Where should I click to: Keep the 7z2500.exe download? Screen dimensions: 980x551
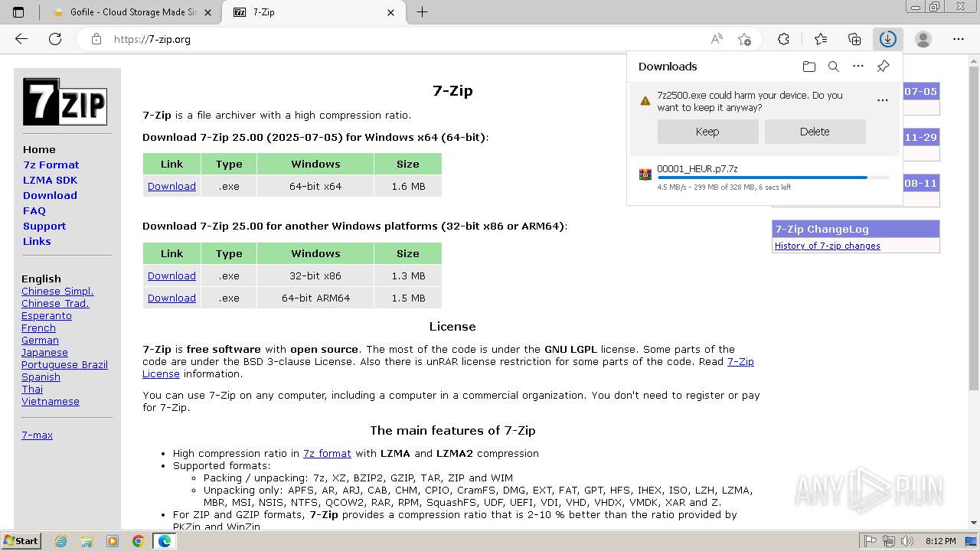[x=707, y=132]
